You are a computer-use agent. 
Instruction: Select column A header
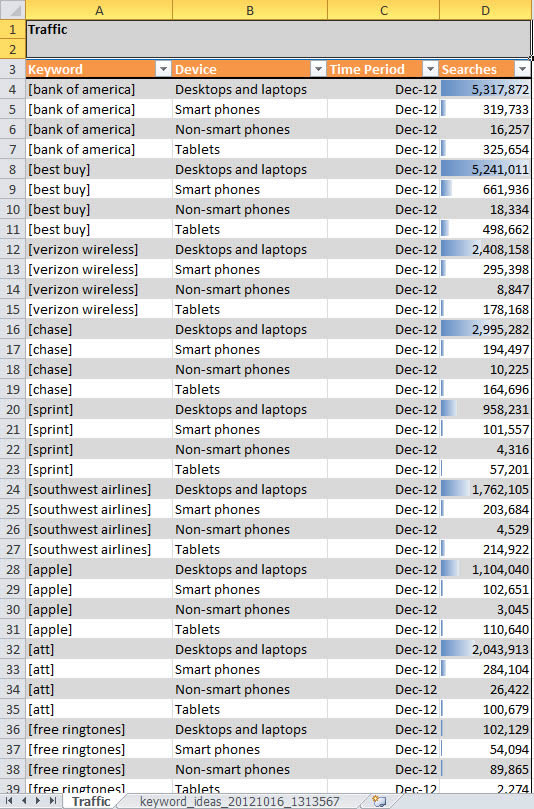[99, 10]
